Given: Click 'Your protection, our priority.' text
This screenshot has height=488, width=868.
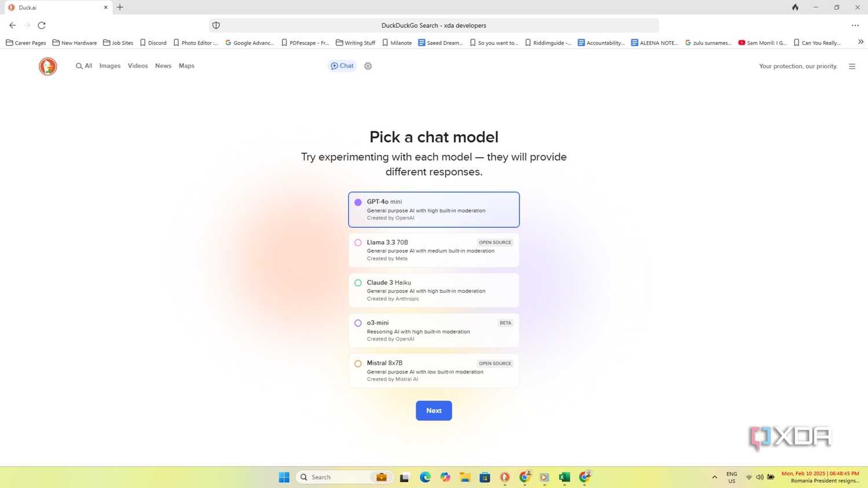Looking at the screenshot, I should [798, 66].
